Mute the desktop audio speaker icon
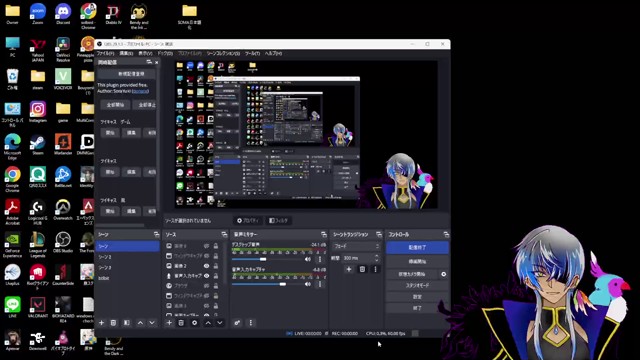 tap(308, 259)
